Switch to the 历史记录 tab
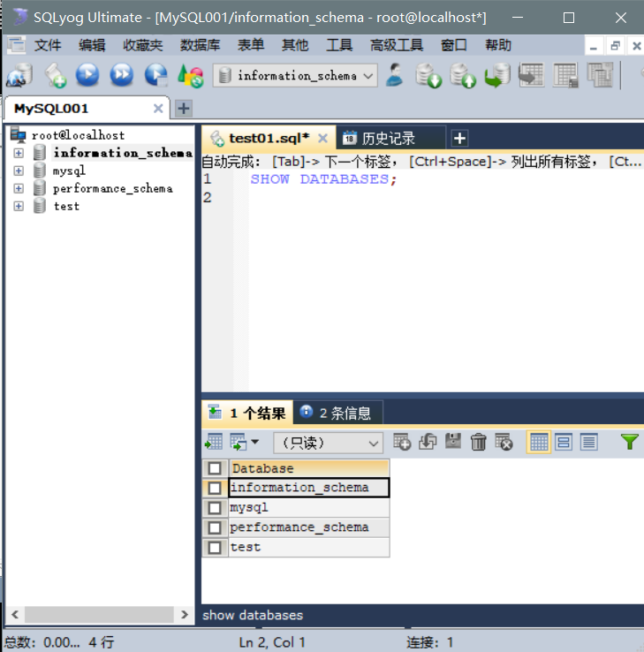Viewport: 644px width, 652px height. [x=390, y=138]
